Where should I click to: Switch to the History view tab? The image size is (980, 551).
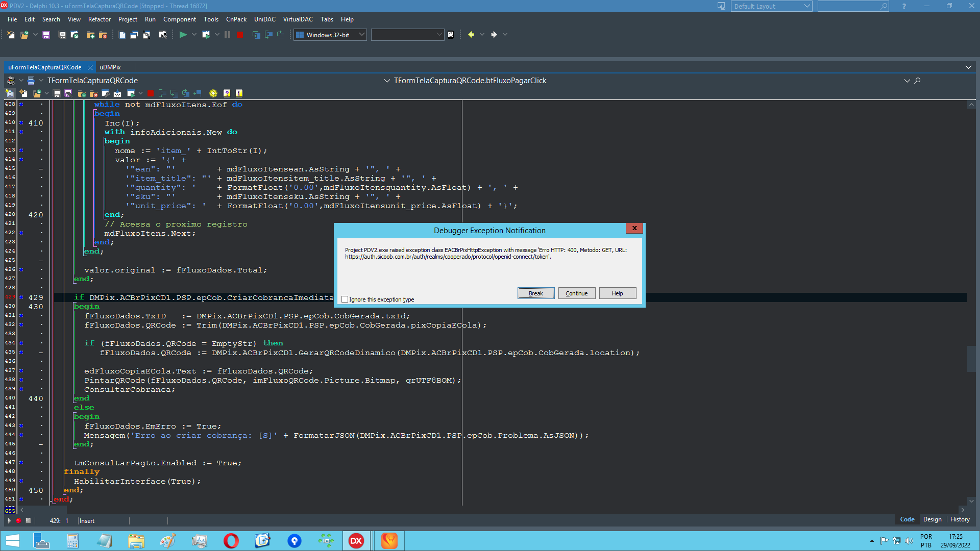pyautogui.click(x=960, y=519)
